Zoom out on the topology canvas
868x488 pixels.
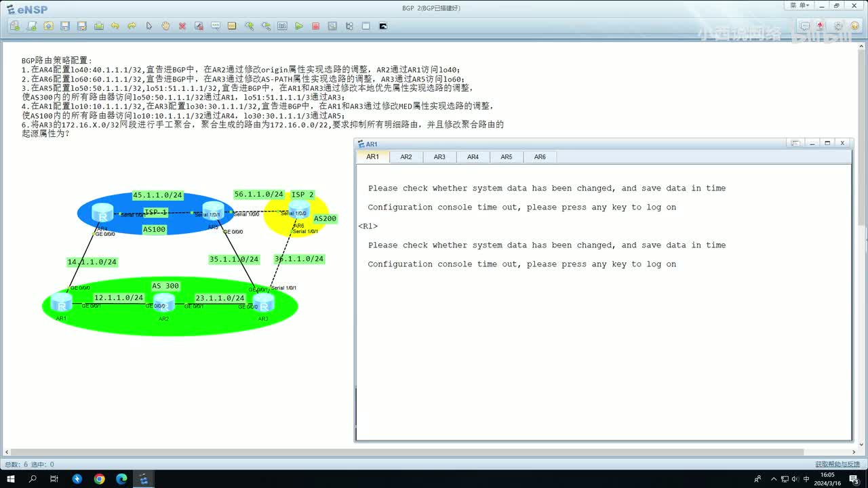click(266, 26)
